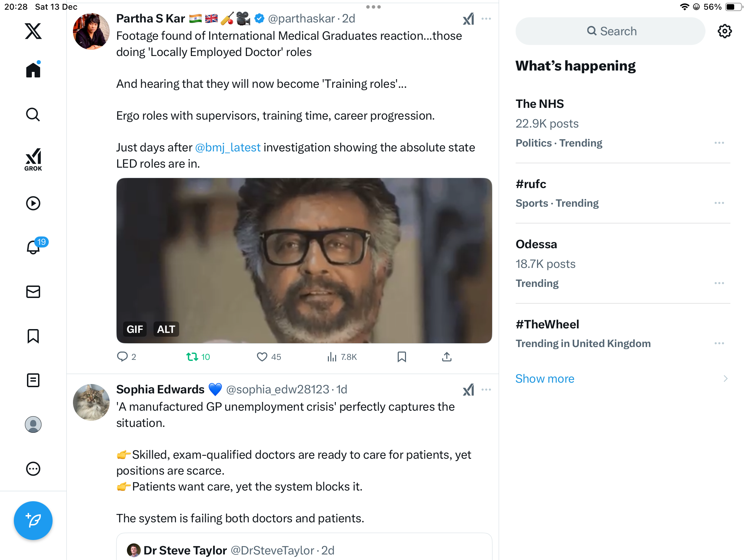Open the video tab play icon

pos(33,203)
